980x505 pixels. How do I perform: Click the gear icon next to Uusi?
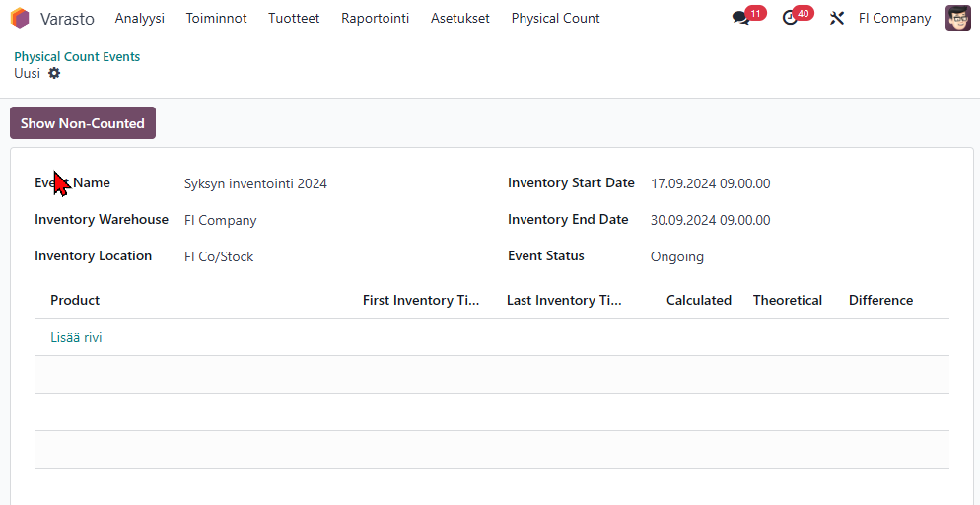point(54,73)
